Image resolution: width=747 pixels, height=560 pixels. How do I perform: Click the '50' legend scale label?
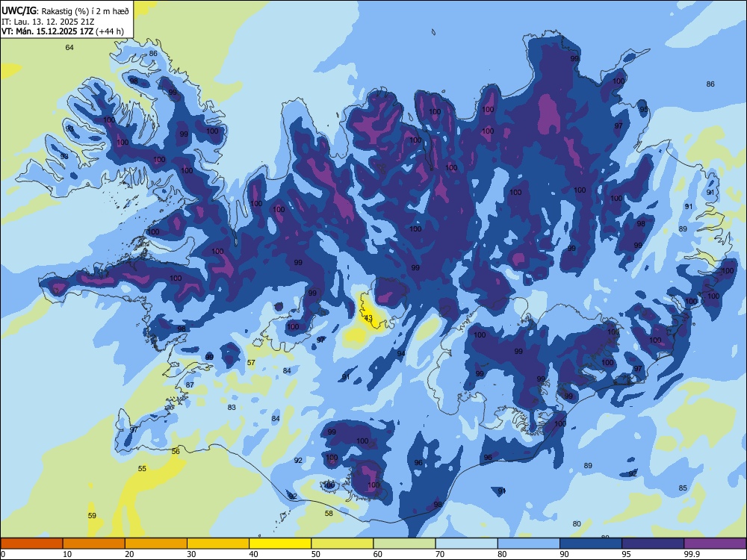click(315, 554)
